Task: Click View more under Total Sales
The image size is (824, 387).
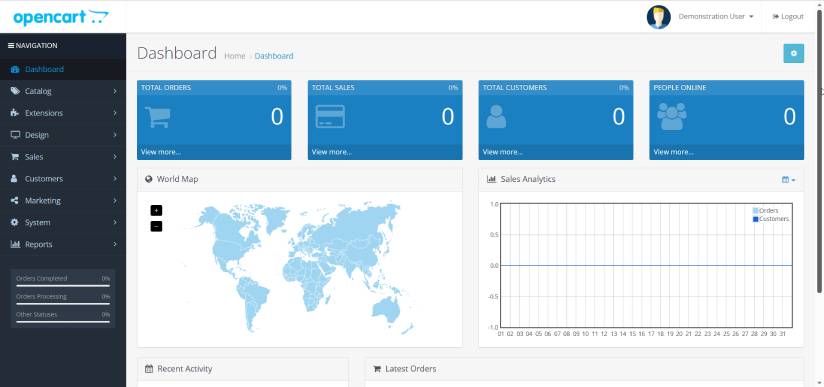Action: pos(332,152)
